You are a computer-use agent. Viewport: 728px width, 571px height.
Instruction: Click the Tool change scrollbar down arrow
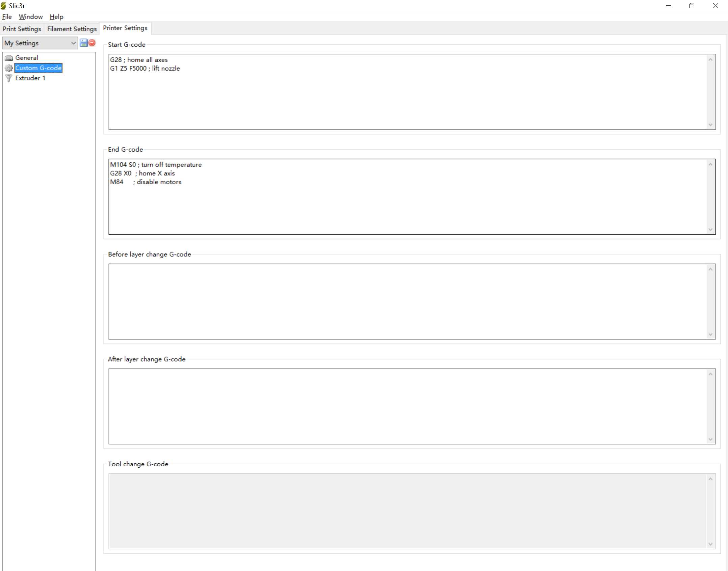click(710, 544)
